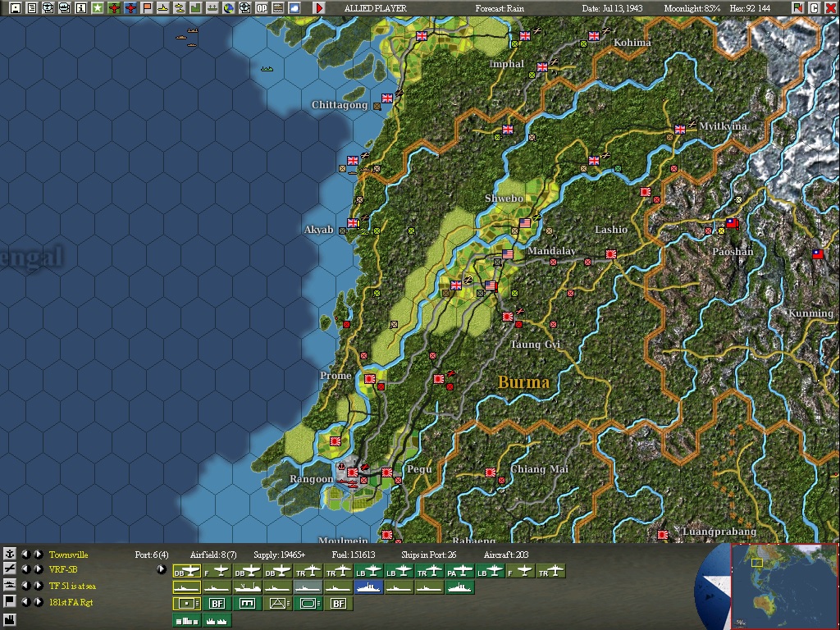
Task: Click the 'Fuel: 151613' value
Action: pos(354,555)
